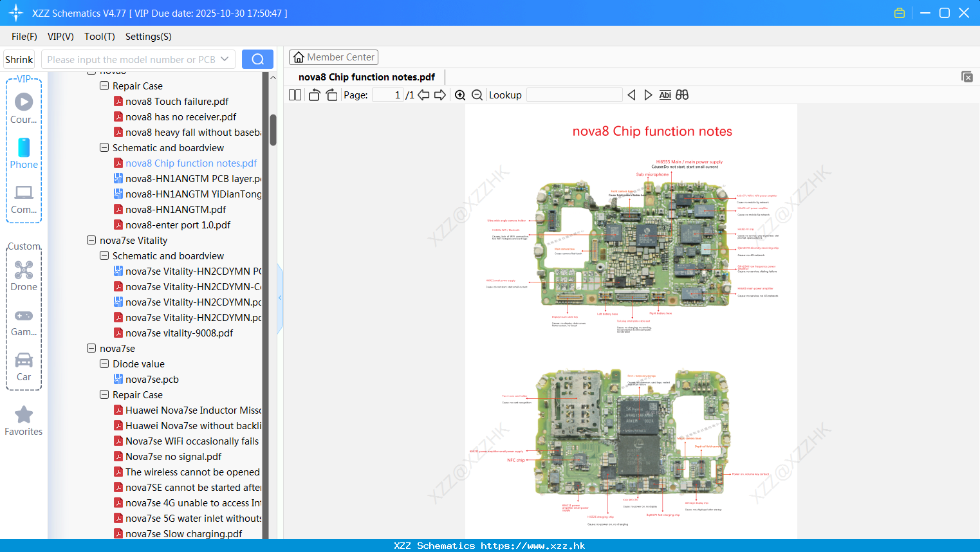980x552 pixels.
Task: Open Huawei Nova7se Inductor Missing file
Action: 194,410
